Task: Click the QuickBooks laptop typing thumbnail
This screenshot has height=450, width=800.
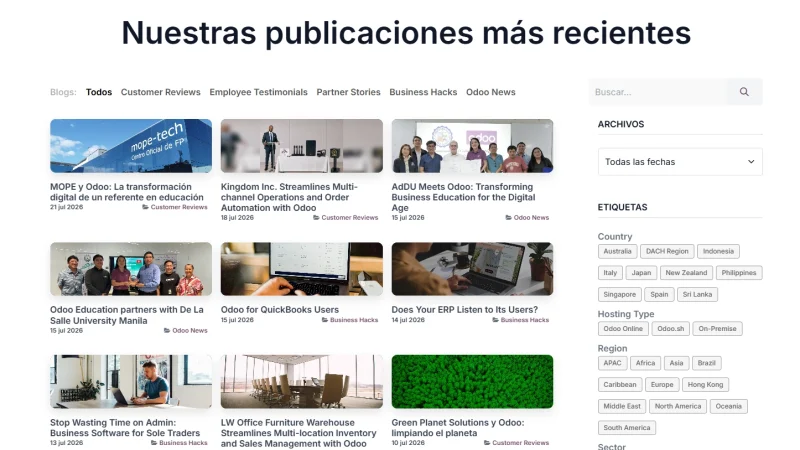Action: [x=302, y=269]
